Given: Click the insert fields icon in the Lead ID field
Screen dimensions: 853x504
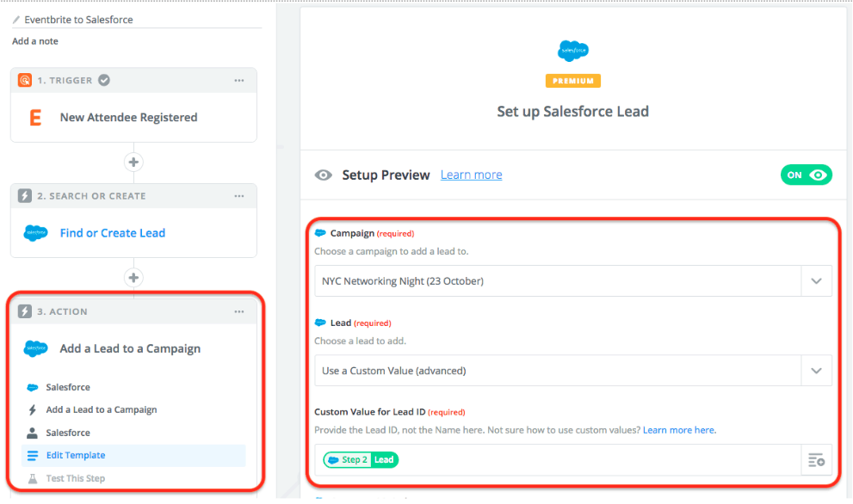Looking at the screenshot, I should tap(816, 460).
